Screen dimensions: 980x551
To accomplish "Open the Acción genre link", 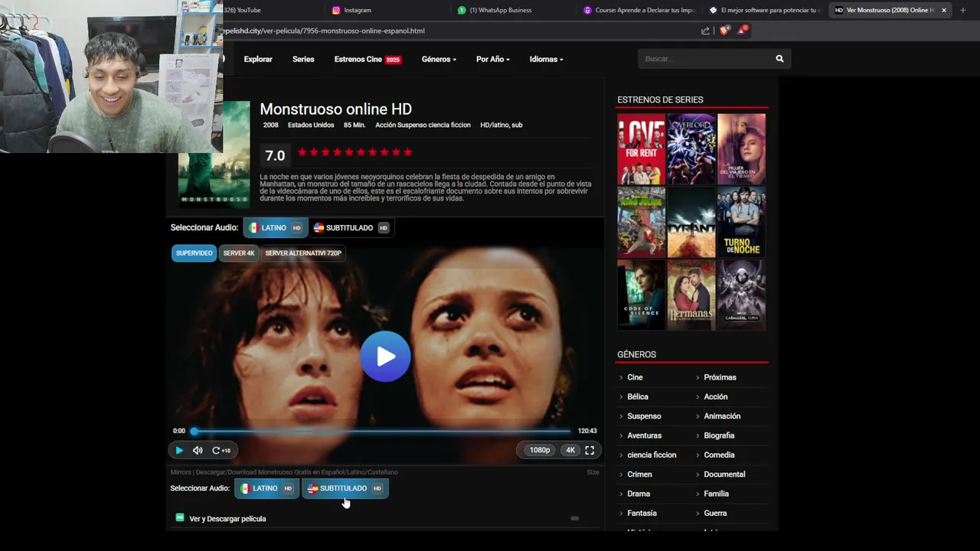I will tap(716, 396).
